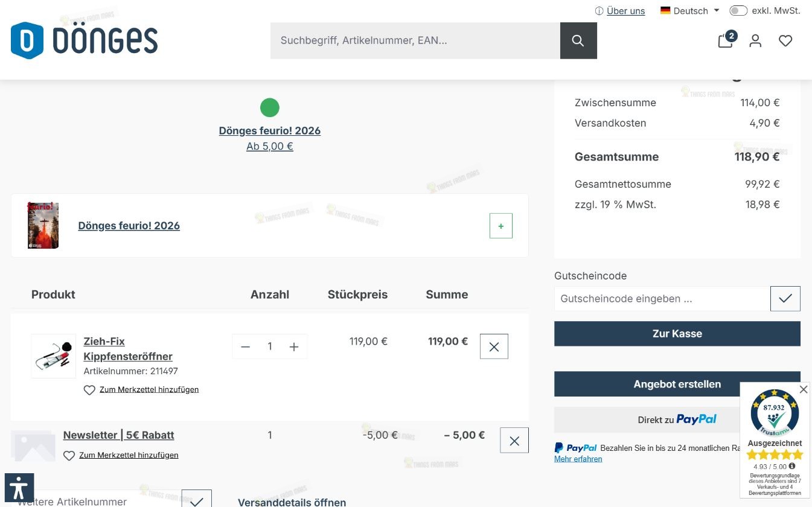Click the zzgl. 19 % MwSt. label

[x=615, y=205]
